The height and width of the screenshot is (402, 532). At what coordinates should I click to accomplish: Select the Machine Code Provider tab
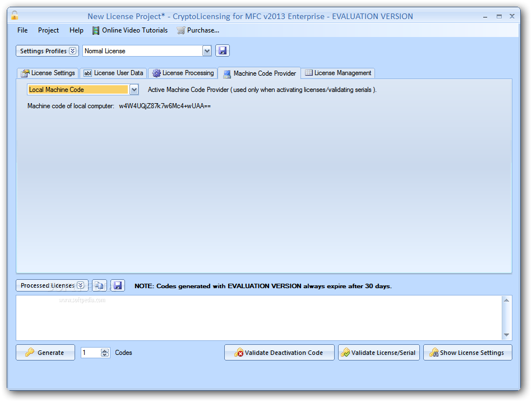[x=260, y=73]
